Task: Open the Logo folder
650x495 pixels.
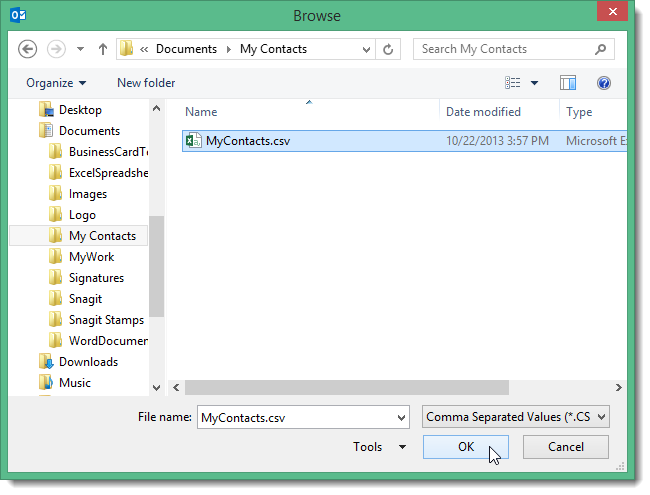Action: [82, 215]
